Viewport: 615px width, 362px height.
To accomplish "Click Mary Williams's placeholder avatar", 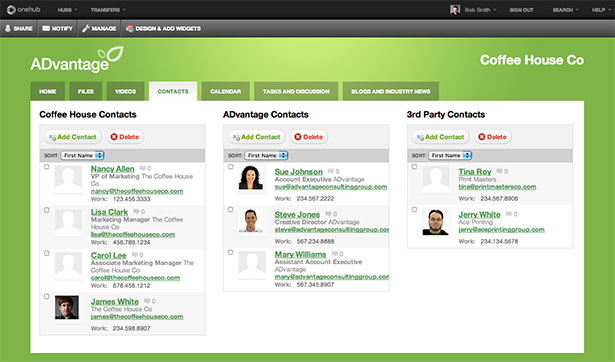I will [x=252, y=265].
